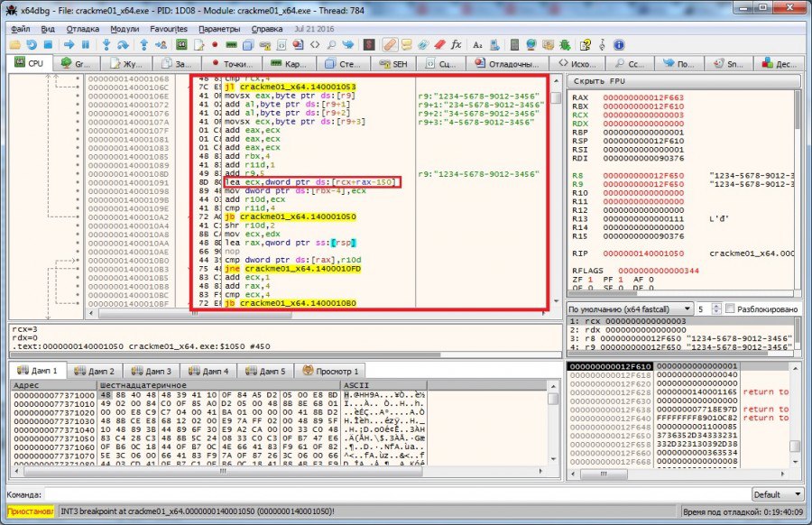Image resolution: width=812 pixels, height=525 pixels.
Task: Click the pause execution icon
Action: click(x=86, y=43)
